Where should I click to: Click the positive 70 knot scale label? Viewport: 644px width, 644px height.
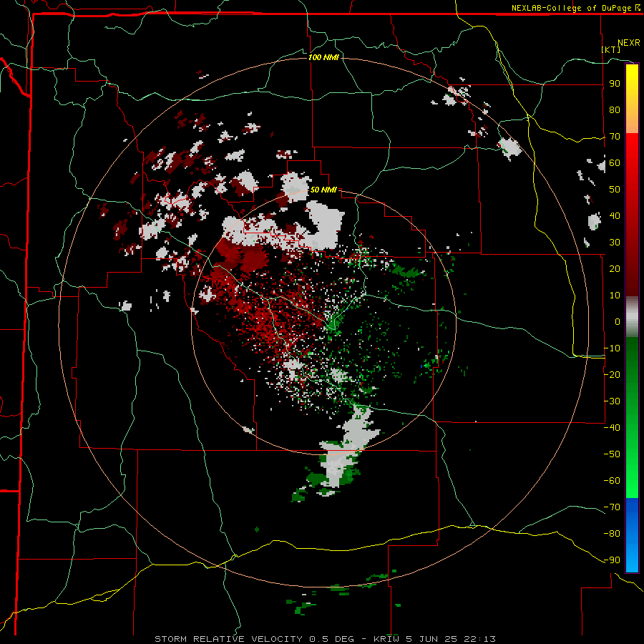pos(615,137)
